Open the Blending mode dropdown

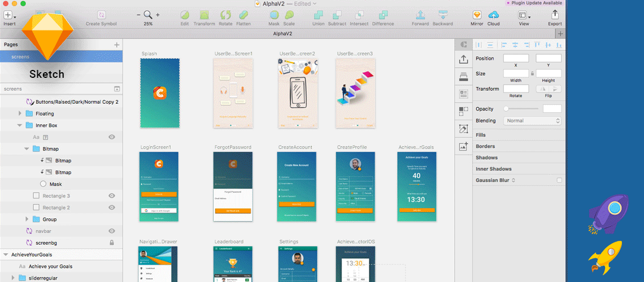pyautogui.click(x=533, y=121)
